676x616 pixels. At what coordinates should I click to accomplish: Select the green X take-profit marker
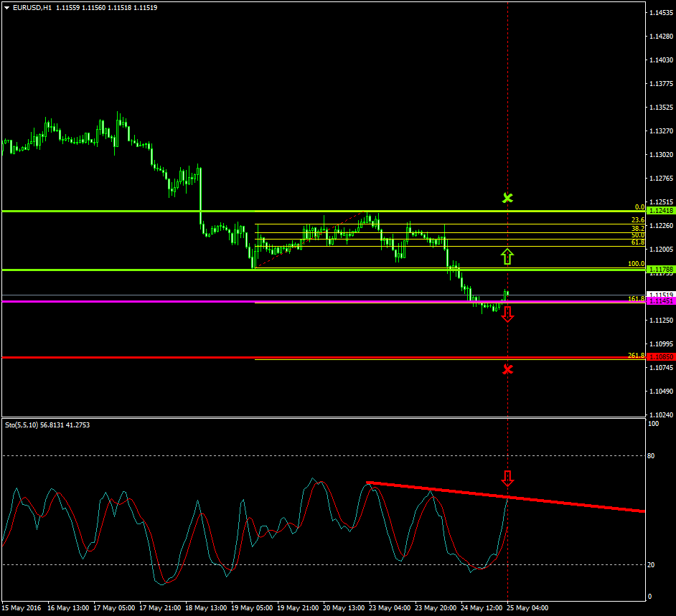pyautogui.click(x=507, y=198)
